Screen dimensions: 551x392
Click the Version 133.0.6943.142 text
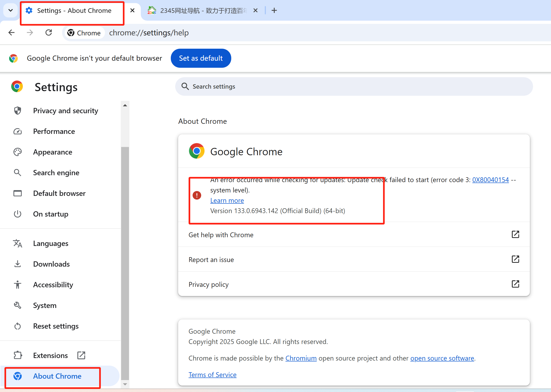(277, 211)
